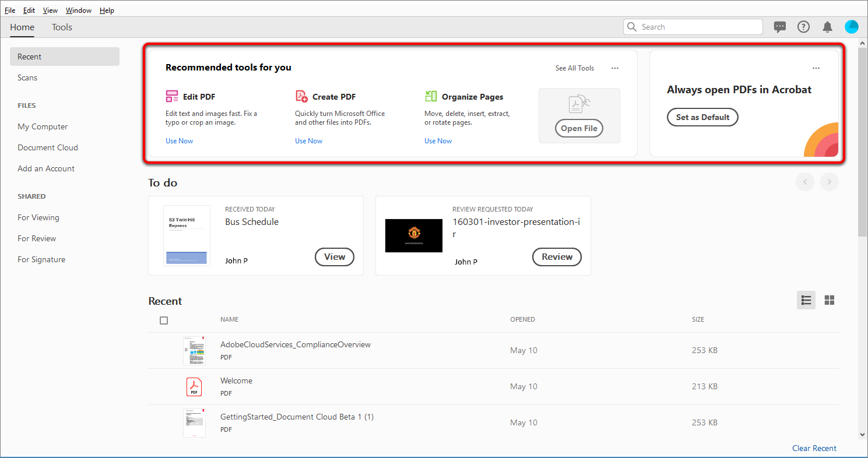Click Use Now under Create PDF
The width and height of the screenshot is (868, 458).
309,141
